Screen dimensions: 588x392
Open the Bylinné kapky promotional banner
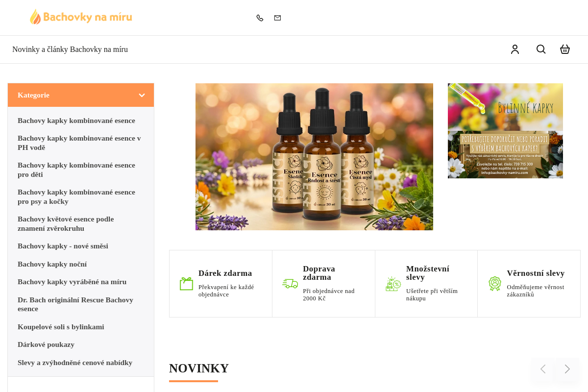505,131
